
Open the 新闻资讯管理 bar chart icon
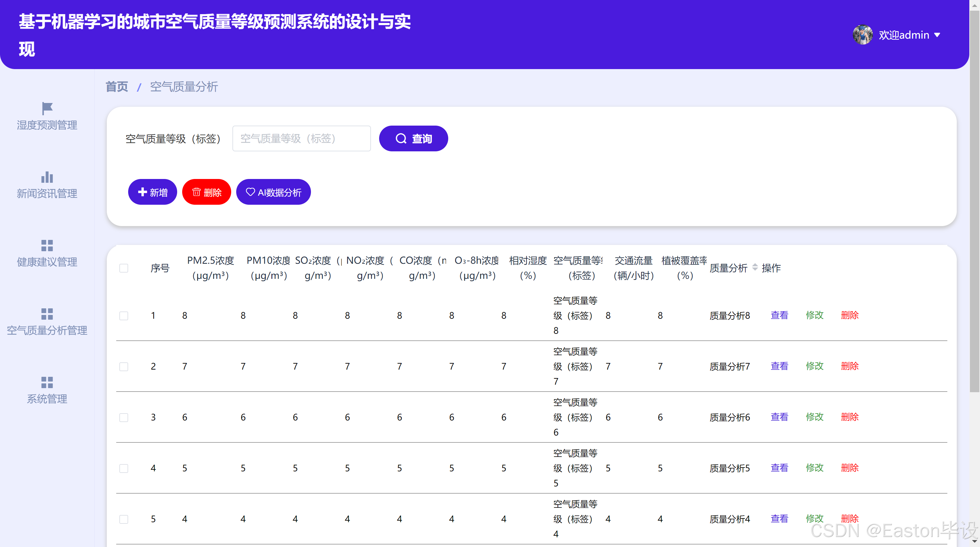pos(47,177)
